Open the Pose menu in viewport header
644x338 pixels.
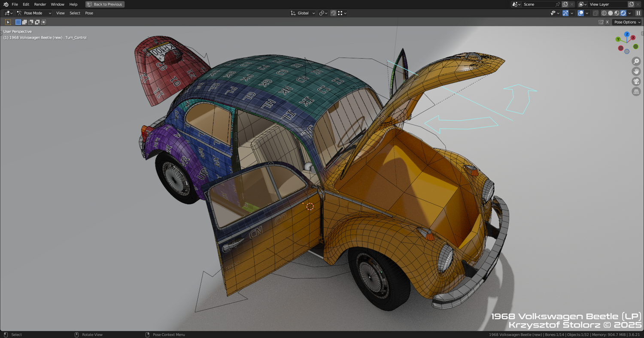coord(89,13)
